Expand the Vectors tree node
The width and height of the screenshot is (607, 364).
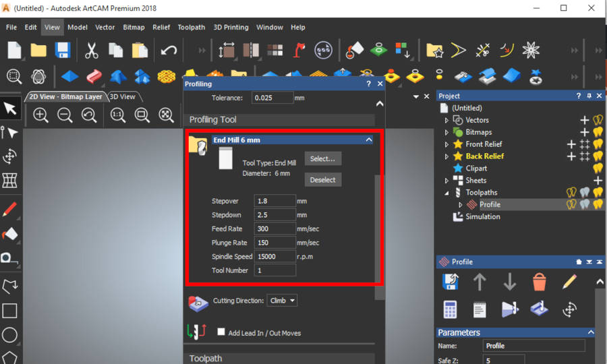(x=446, y=120)
